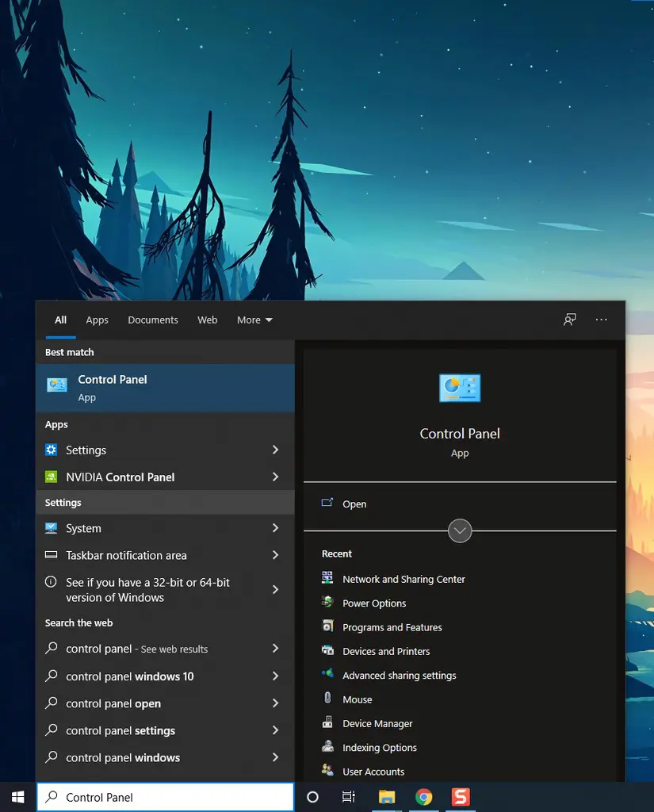654x812 pixels.
Task: Click the System monitor icon in Settings results
Action: 52,527
